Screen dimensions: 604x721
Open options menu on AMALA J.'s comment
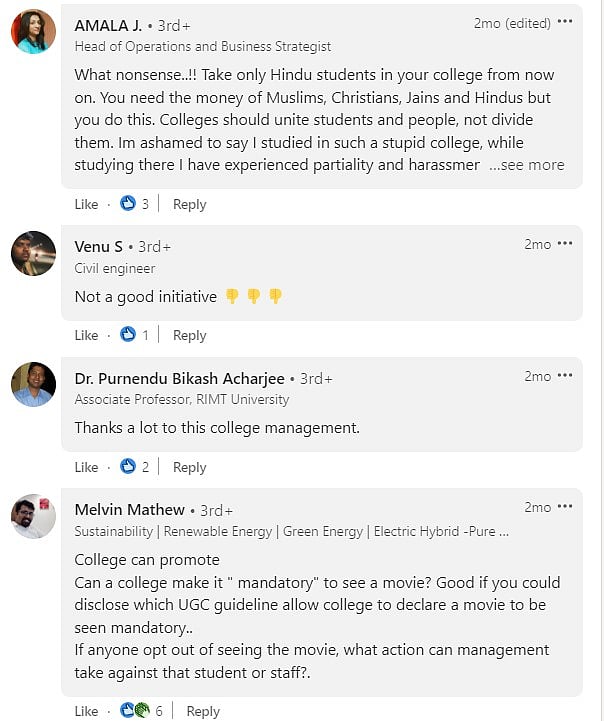(565, 22)
